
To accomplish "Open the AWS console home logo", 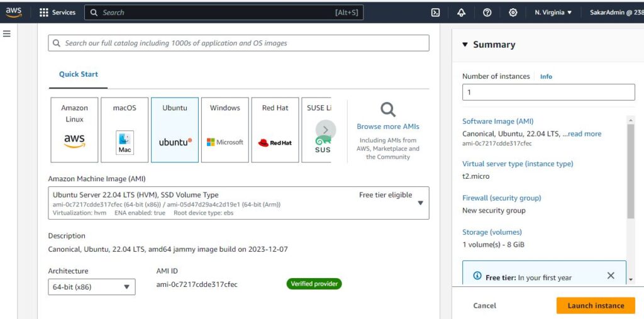I will click(x=14, y=13).
